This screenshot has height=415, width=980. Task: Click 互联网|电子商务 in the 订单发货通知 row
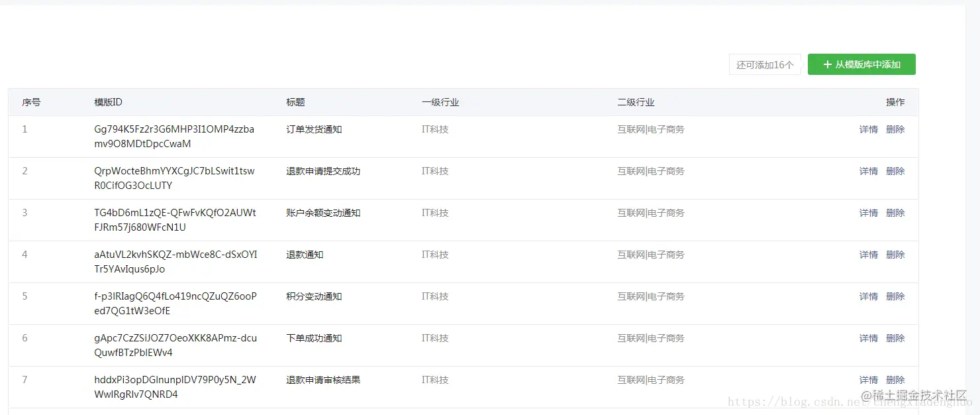click(x=651, y=129)
